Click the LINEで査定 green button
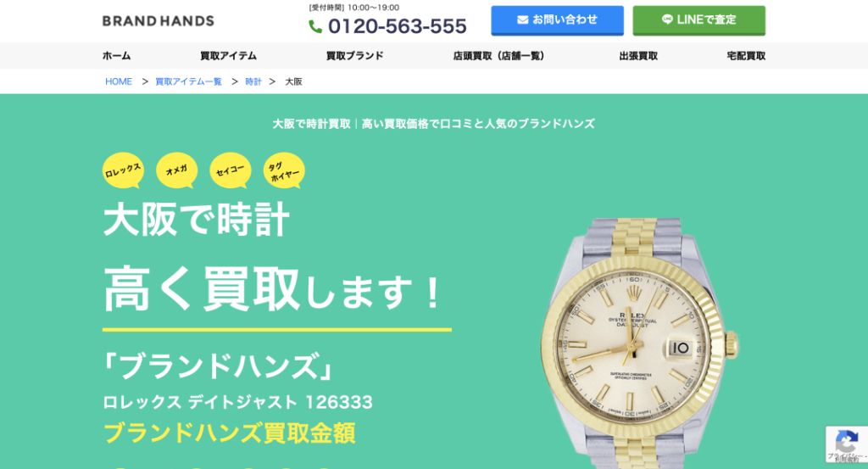 coord(699,20)
